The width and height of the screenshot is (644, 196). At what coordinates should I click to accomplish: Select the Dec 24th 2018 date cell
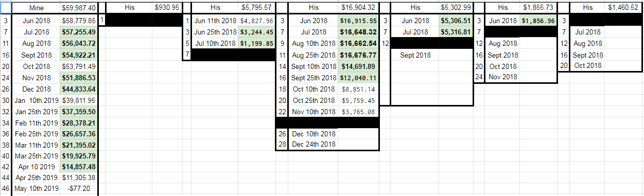[313, 144]
